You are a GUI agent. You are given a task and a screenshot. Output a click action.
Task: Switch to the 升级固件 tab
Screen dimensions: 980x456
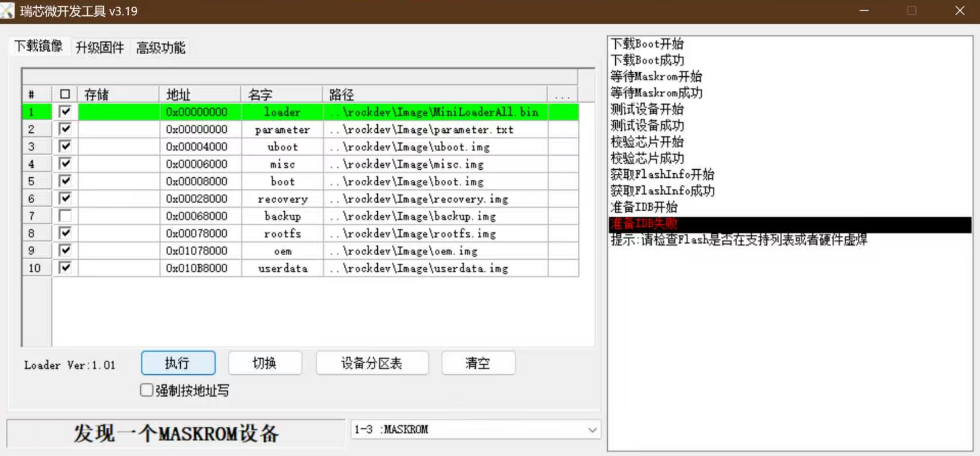tap(99, 47)
